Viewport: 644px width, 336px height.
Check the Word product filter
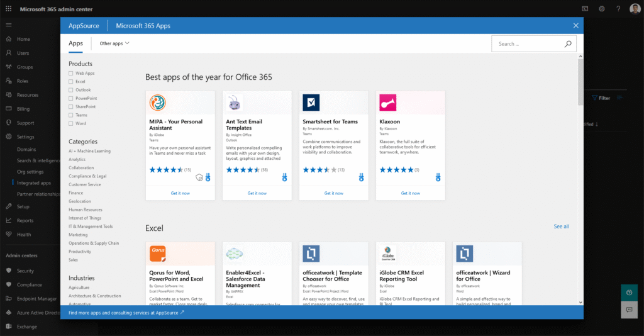pos(70,123)
